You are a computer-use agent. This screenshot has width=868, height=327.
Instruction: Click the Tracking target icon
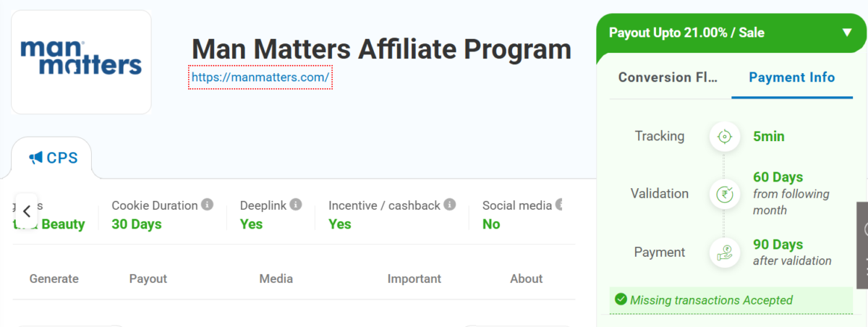[724, 136]
